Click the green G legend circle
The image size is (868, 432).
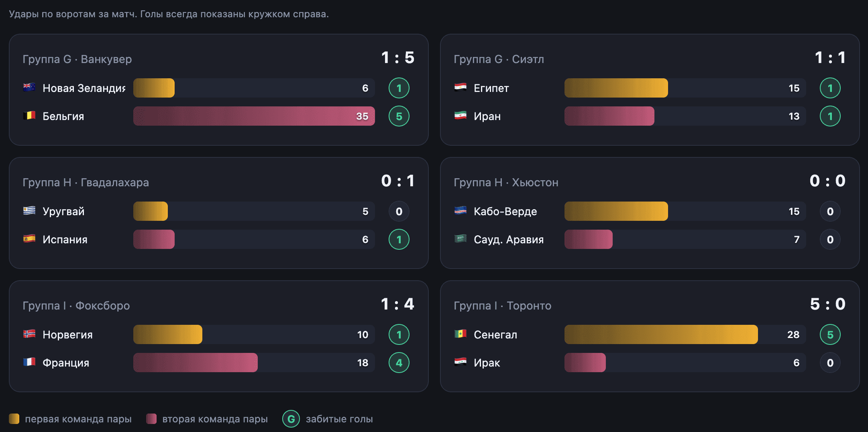291,419
